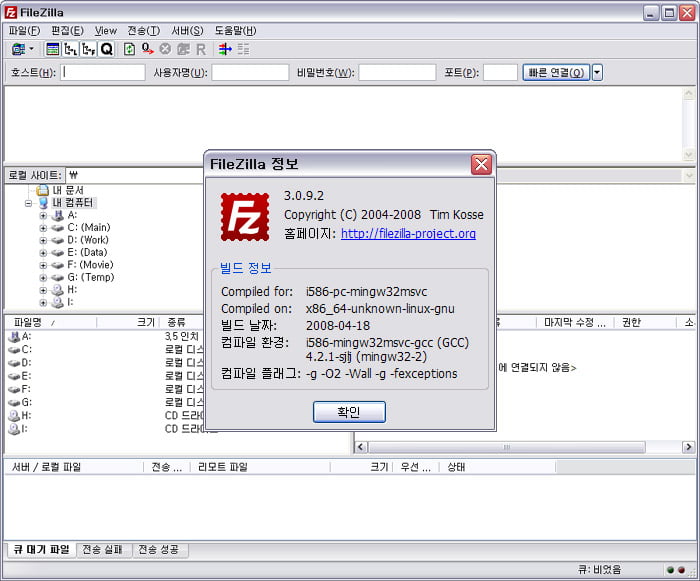Click the process queue toolbar icon
This screenshot has height=581, width=700.
(147, 49)
